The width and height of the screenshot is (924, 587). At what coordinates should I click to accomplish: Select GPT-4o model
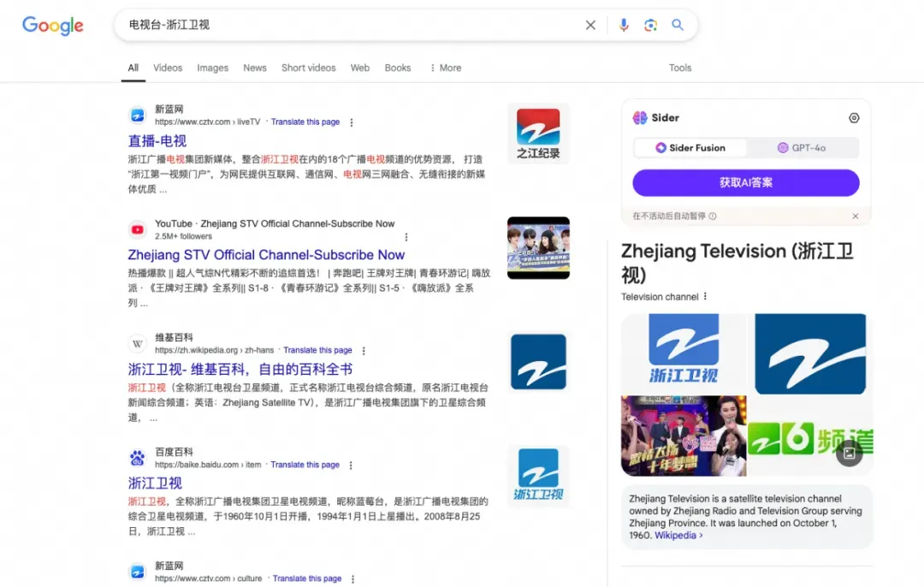point(802,148)
